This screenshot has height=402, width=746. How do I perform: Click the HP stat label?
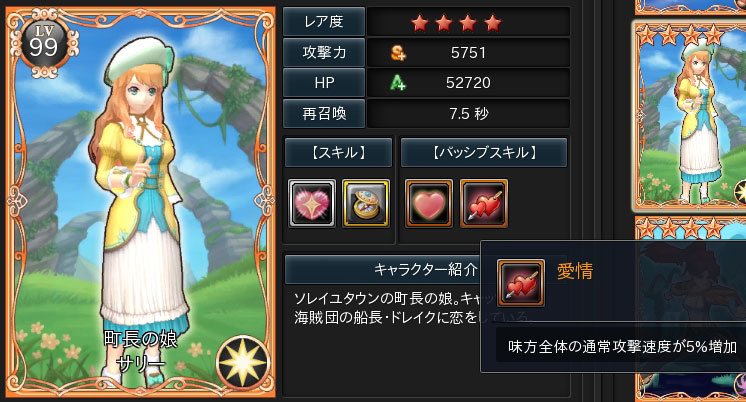[x=324, y=83]
